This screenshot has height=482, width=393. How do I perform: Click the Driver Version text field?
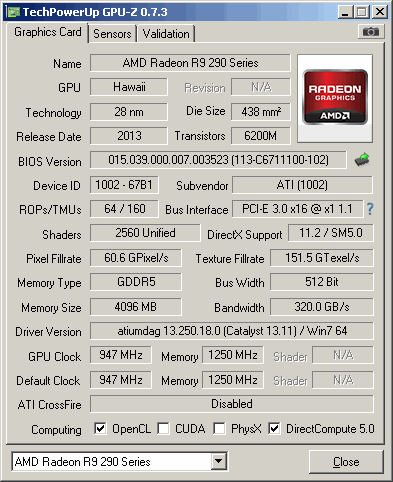(232, 331)
